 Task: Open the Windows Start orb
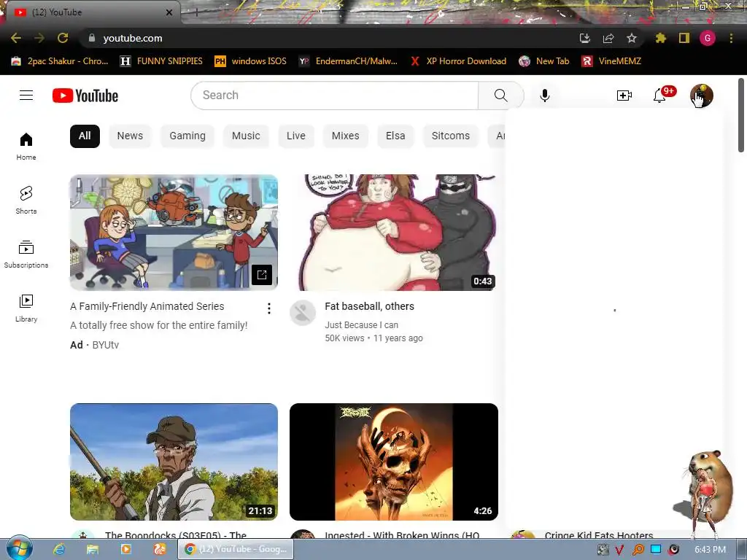coord(18,548)
